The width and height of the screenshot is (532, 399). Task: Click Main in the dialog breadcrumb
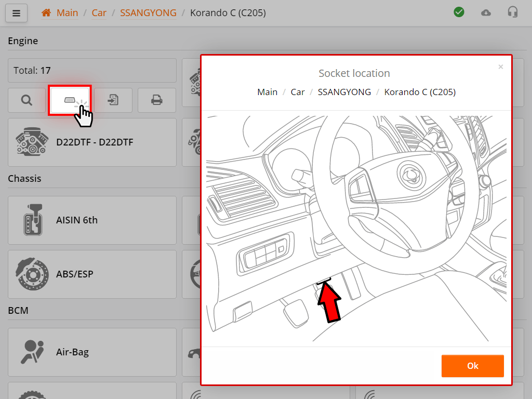point(267,92)
